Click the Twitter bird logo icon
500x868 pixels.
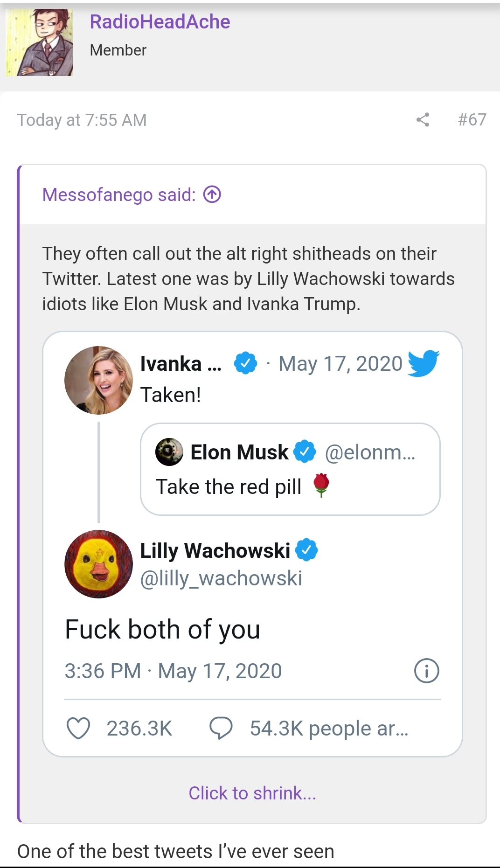424,363
